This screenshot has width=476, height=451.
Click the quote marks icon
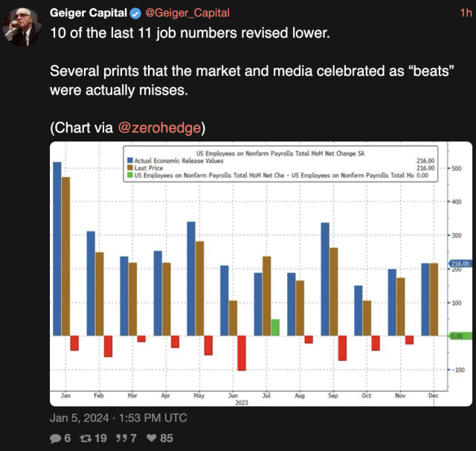click(121, 438)
